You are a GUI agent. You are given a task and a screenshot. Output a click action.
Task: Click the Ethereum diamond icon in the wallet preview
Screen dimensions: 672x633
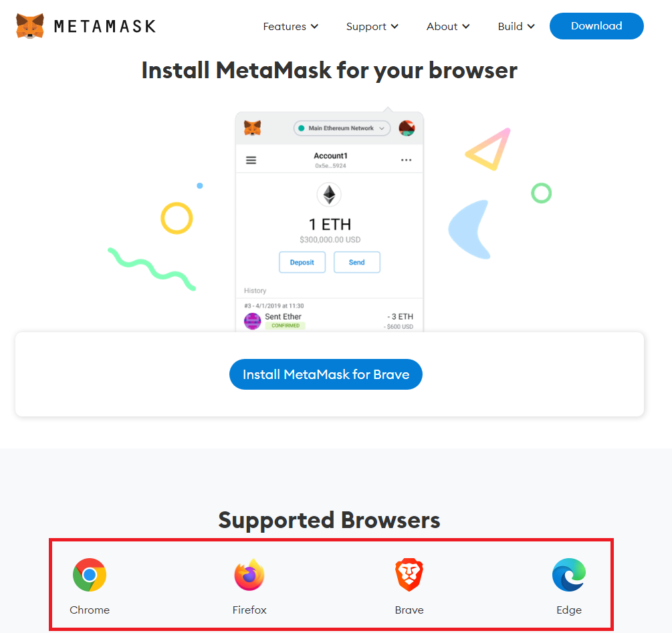point(329,195)
